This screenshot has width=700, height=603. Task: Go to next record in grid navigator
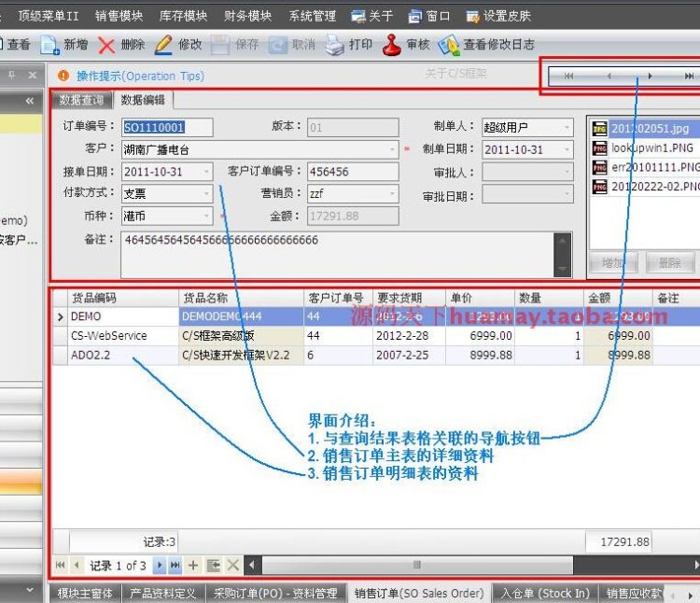tap(161, 566)
